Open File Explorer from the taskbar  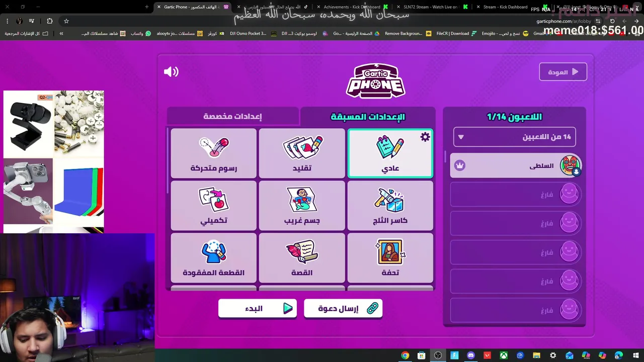tap(536, 355)
